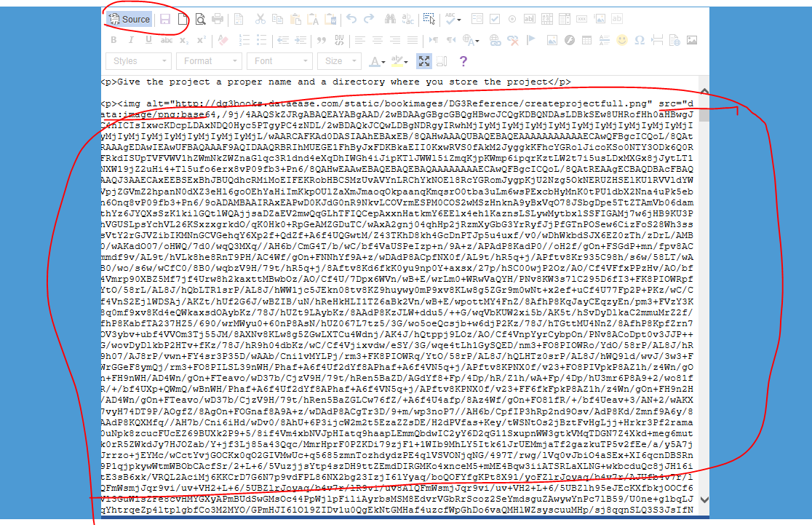Image resolution: width=812 pixels, height=525 pixels.
Task: Click the Select All icon
Action: point(429,19)
